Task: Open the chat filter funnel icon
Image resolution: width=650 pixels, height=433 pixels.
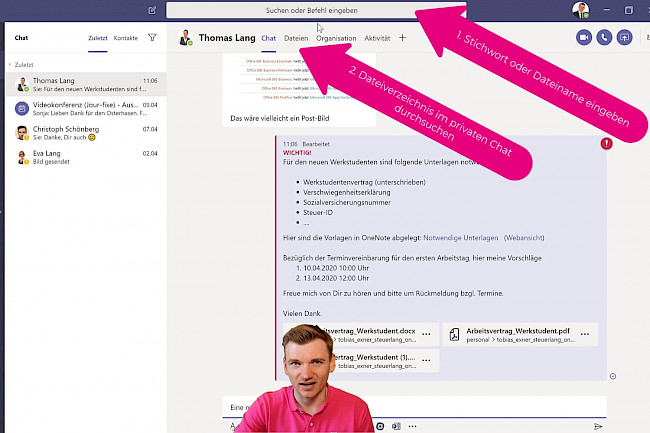Action: [x=152, y=38]
